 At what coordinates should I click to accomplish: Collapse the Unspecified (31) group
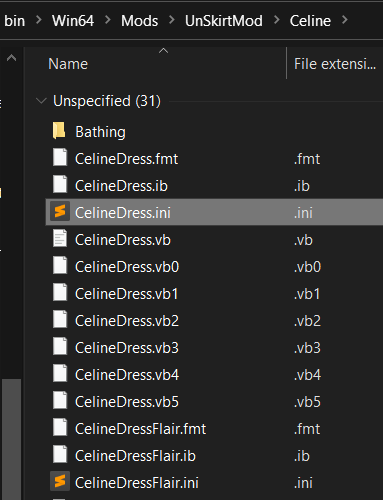pos(41,101)
